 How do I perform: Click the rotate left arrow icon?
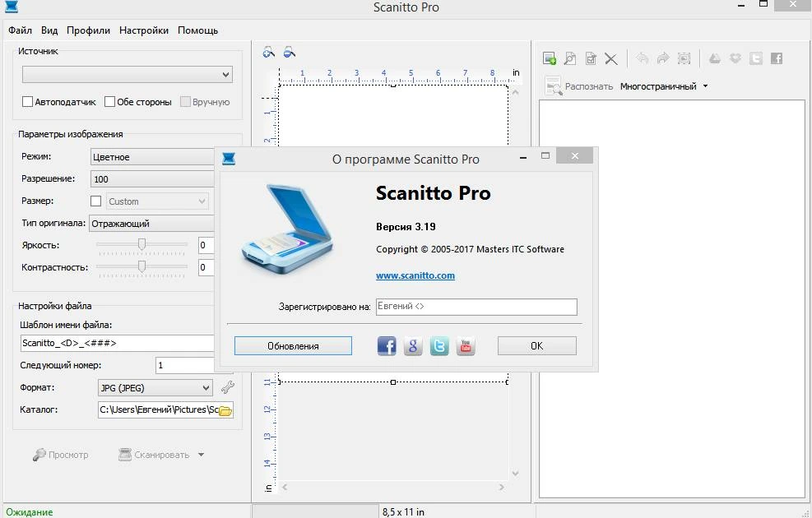click(643, 58)
